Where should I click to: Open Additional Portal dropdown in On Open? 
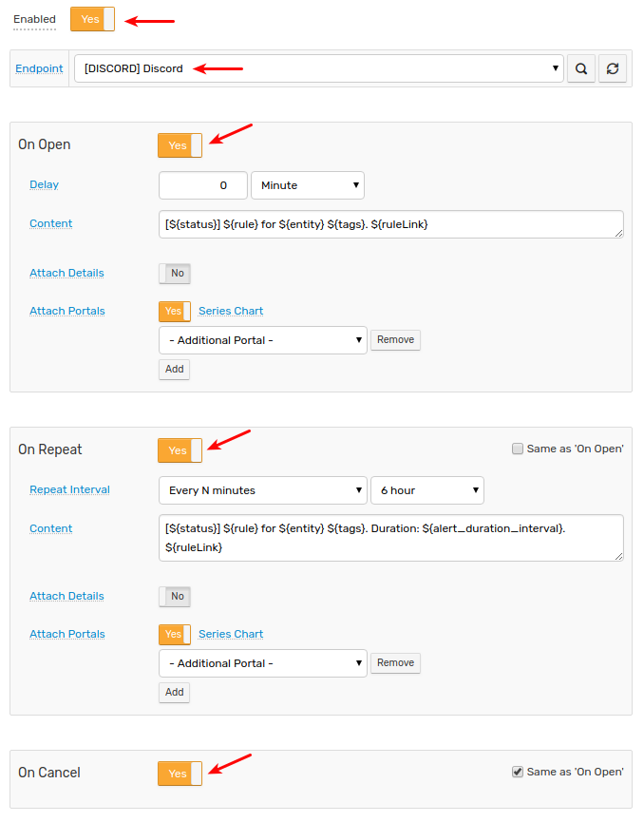263,340
